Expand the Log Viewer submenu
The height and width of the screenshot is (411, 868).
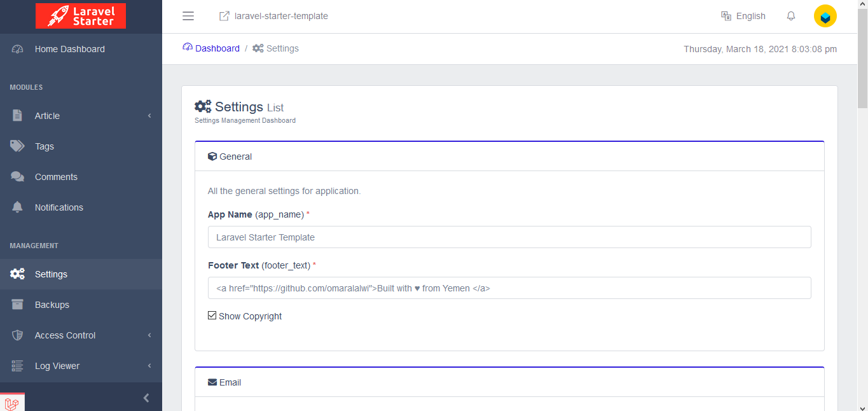click(81, 366)
